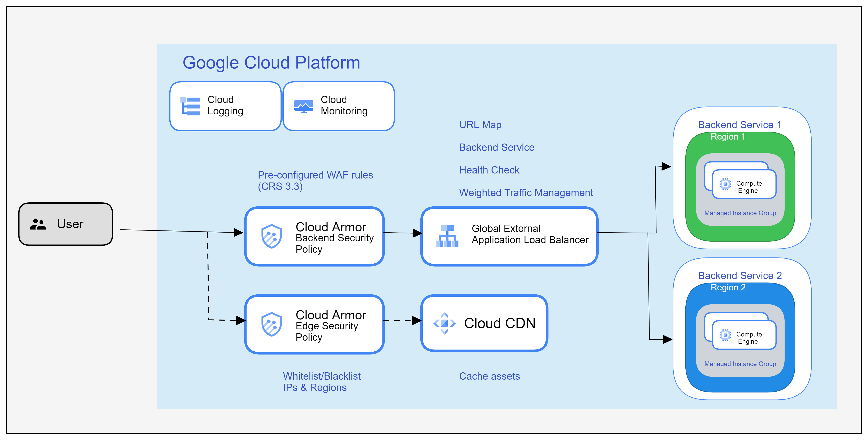Click the Cache assets label
Viewport: 868px width, 440px height.
coord(489,376)
